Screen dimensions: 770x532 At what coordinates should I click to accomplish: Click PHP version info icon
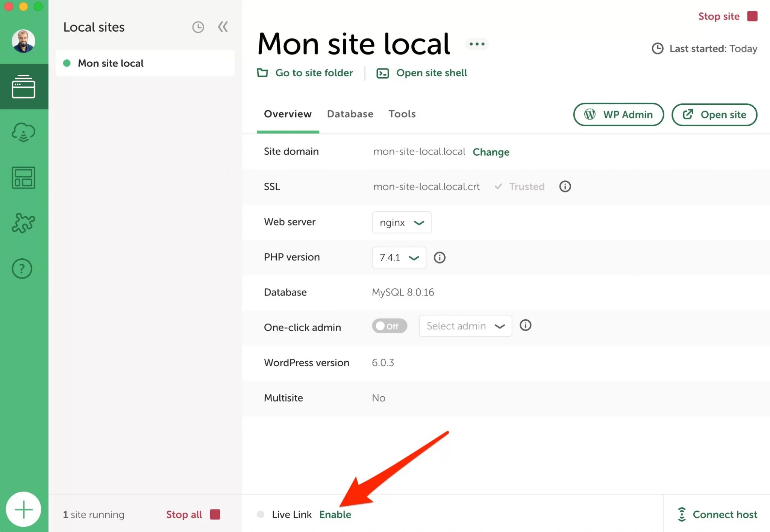pyautogui.click(x=440, y=258)
